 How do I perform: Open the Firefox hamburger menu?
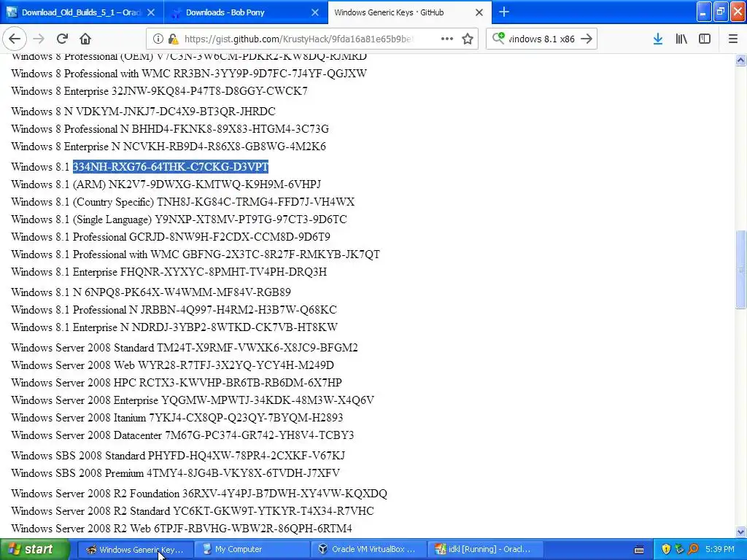732,39
